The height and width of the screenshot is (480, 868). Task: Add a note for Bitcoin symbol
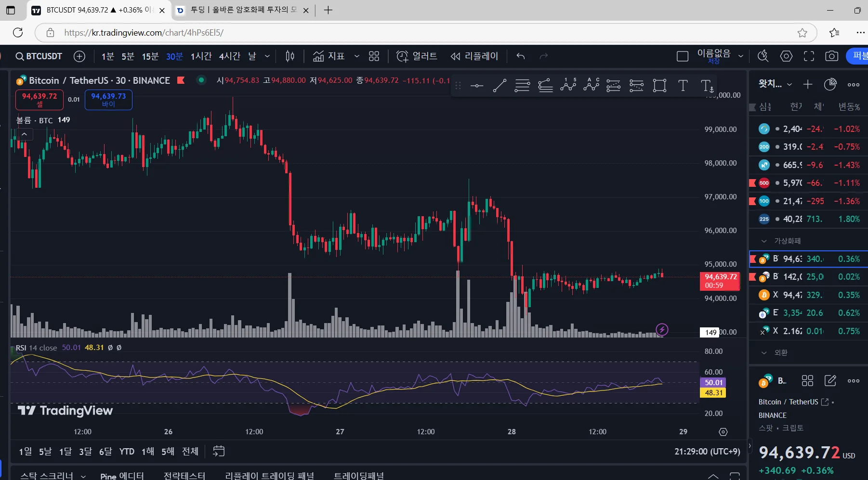830,381
